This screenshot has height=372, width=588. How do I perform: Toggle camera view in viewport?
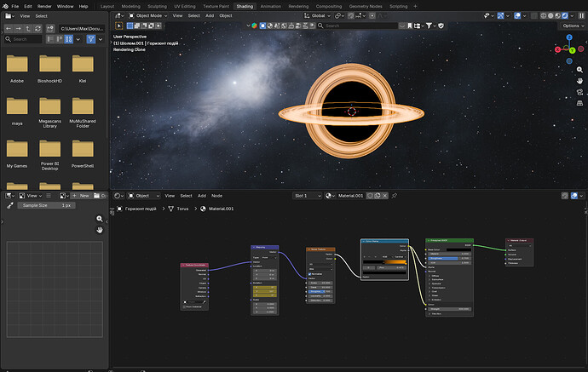tap(579, 92)
